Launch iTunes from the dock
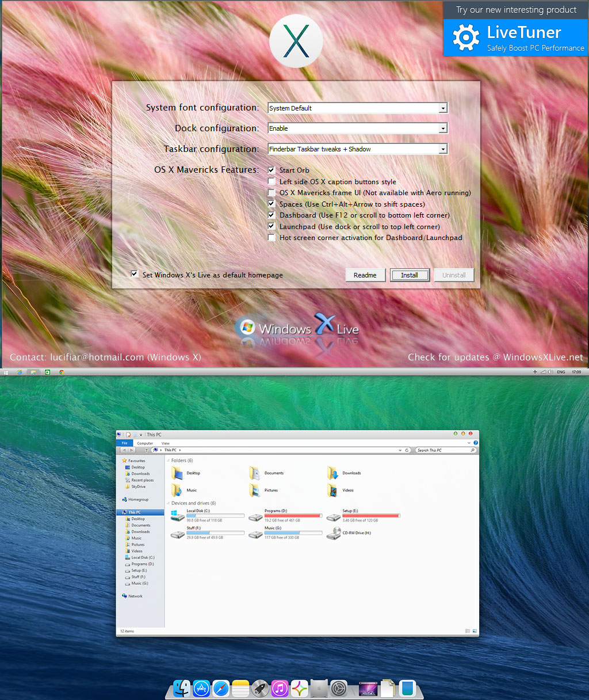 [x=280, y=688]
